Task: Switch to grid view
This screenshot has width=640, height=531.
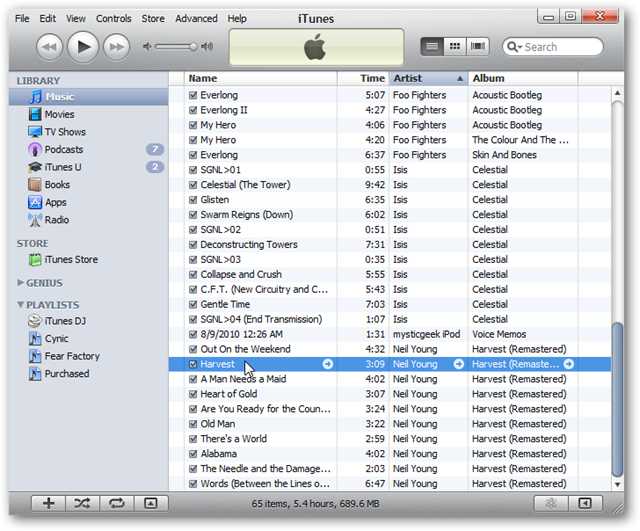Action: tap(455, 46)
